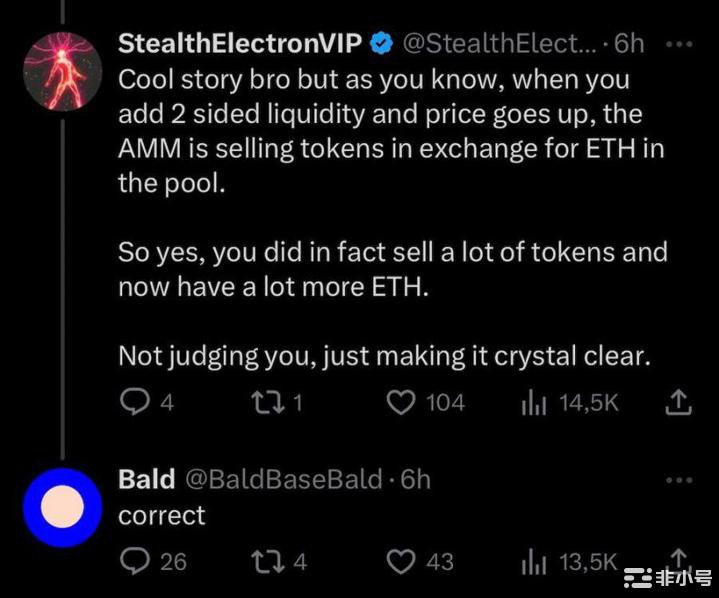
Task: Open Bald's blue circle avatar
Action: pos(62,507)
